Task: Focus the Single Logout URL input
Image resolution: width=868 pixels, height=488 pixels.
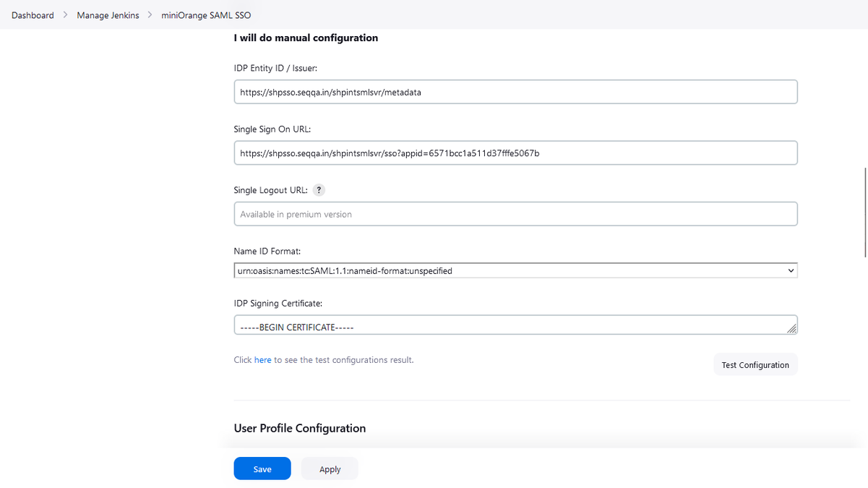Action: (515, 214)
